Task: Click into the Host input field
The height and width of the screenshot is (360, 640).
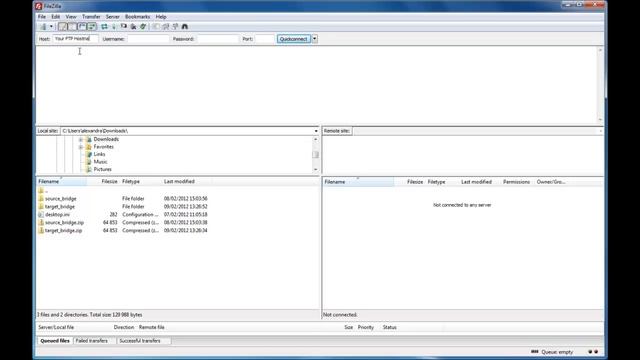Action: [x=76, y=39]
